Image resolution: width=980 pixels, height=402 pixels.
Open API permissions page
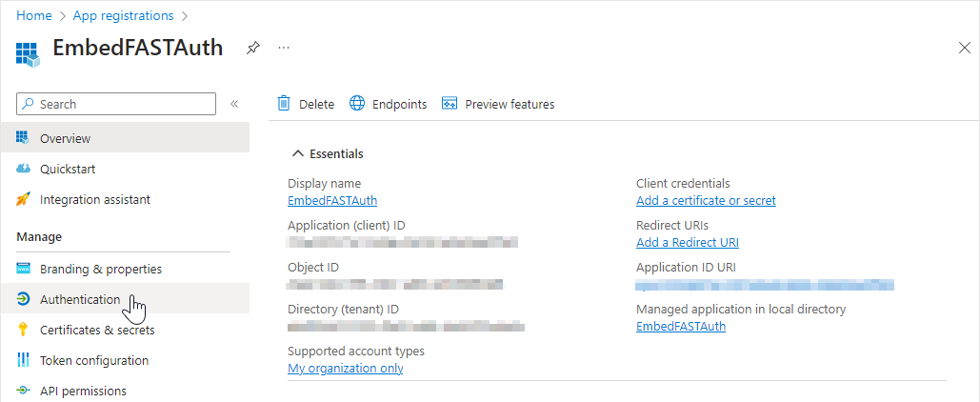pos(83,391)
